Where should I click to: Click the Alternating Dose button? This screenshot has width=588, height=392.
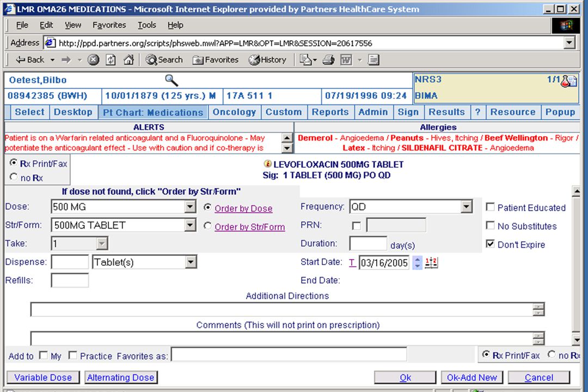121,377
